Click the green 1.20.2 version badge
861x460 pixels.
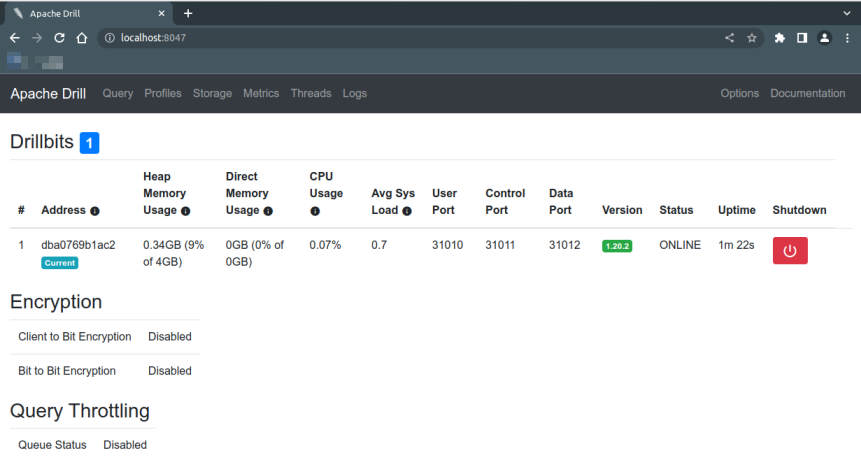point(617,246)
